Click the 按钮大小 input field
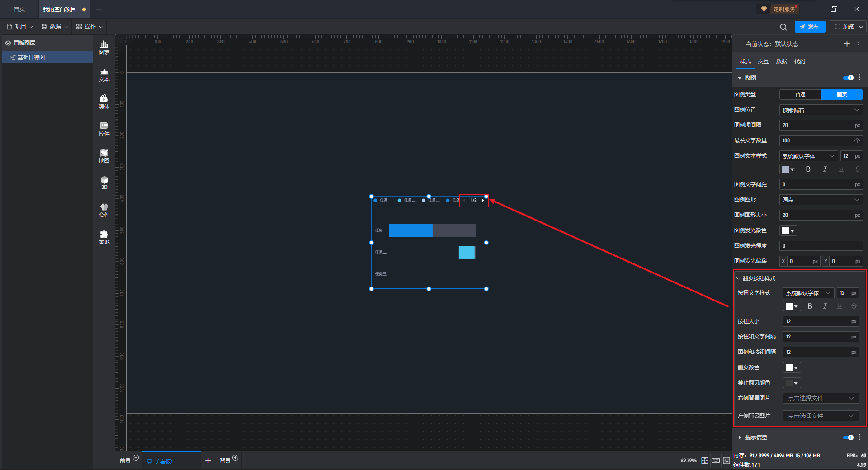 click(821, 321)
